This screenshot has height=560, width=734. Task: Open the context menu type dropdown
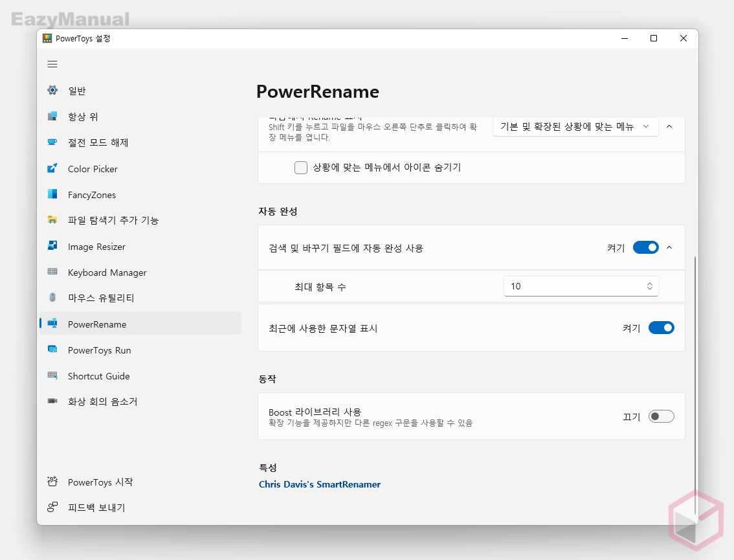coord(575,126)
